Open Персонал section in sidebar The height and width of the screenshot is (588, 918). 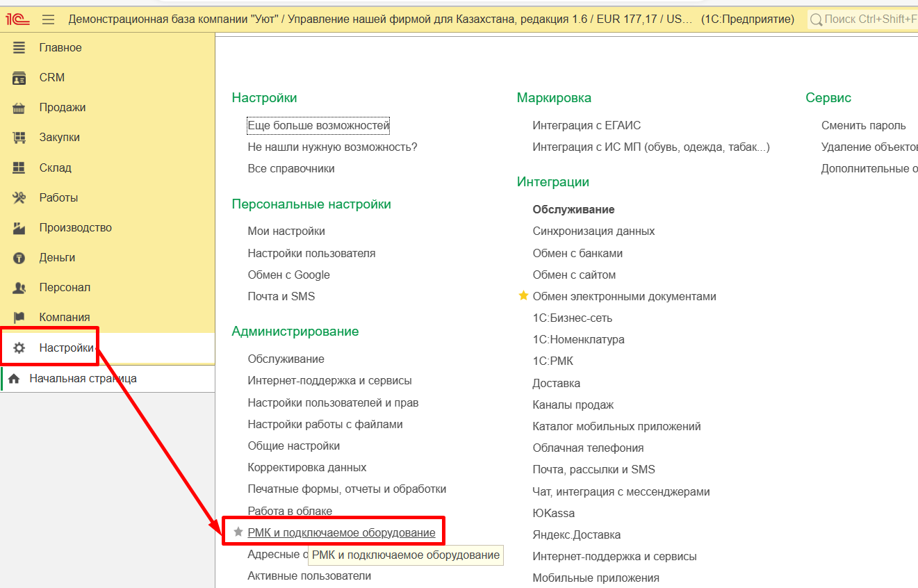click(65, 287)
